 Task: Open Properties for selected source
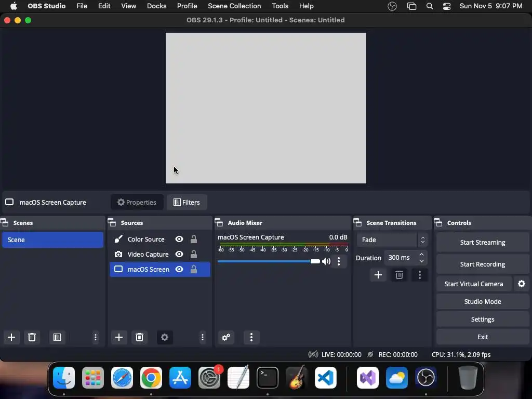[x=137, y=202]
